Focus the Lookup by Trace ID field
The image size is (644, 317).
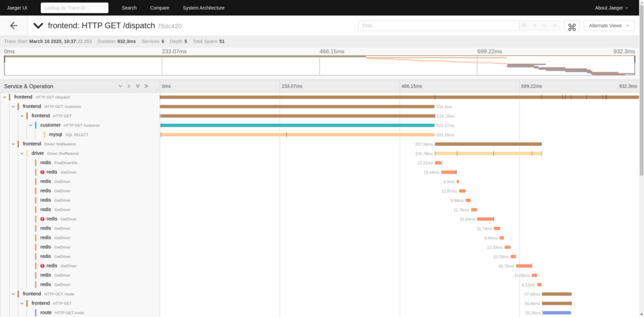pyautogui.click(x=74, y=8)
